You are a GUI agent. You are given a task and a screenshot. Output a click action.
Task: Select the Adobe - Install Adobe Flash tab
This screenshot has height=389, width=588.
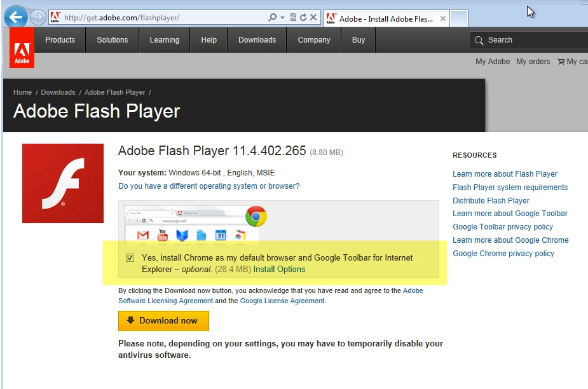[386, 19]
